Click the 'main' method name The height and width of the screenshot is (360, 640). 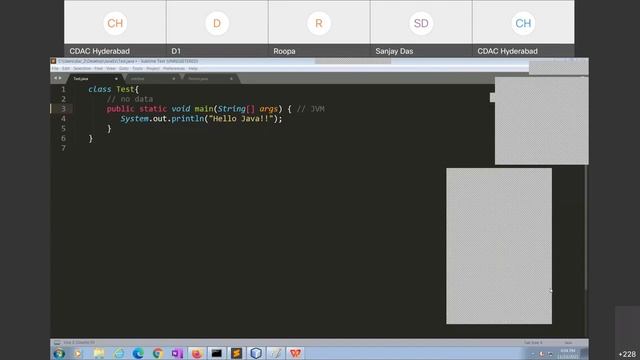pos(204,109)
